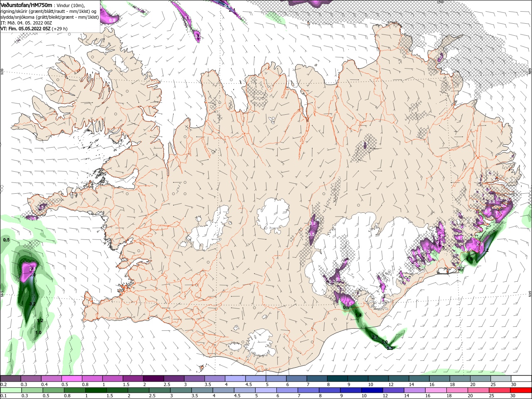532x399 pixels.
Task: Click the upper legend swatch for 1–1.5 mm
Action: coord(112,379)
